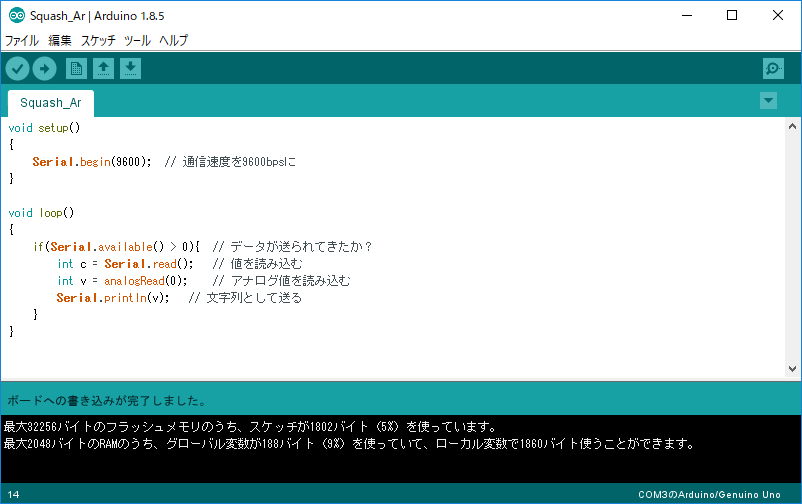Click line number 14 in status bar
802x504 pixels.
click(x=13, y=494)
